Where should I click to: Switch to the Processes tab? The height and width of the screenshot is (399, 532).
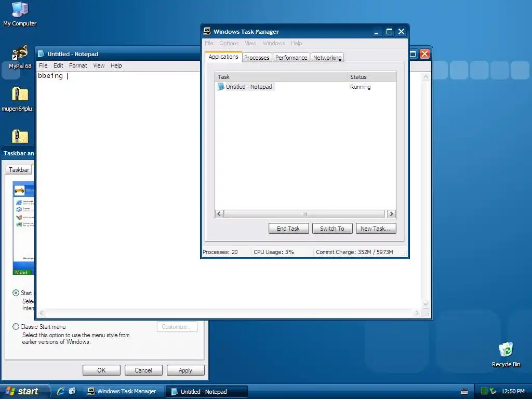[x=257, y=58]
